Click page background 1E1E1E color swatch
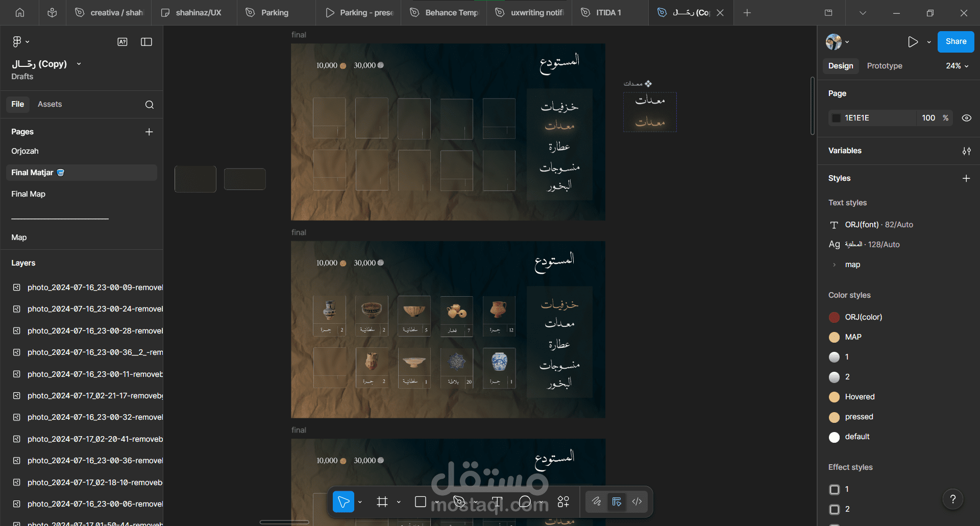The image size is (980, 526). click(836, 118)
